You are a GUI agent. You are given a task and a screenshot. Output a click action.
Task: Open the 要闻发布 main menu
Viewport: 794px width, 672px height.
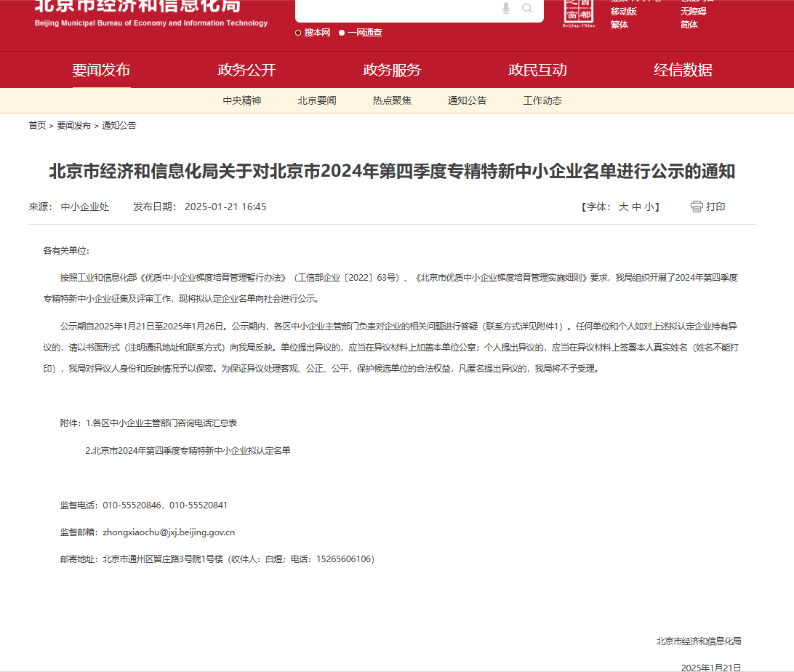101,70
